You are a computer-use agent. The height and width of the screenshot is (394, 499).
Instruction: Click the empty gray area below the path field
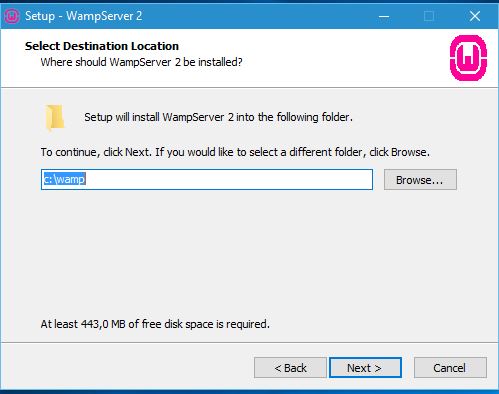pos(248,253)
